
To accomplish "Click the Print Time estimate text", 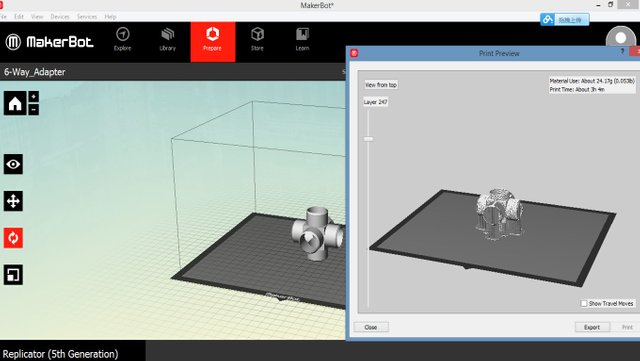I will tap(577, 89).
